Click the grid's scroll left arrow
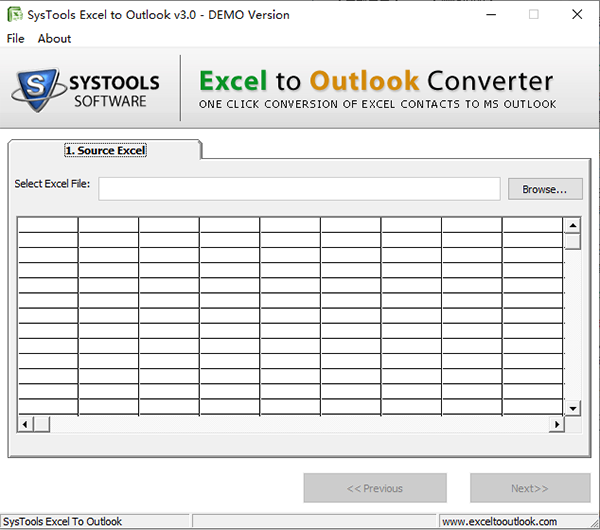600x530 pixels. point(25,424)
